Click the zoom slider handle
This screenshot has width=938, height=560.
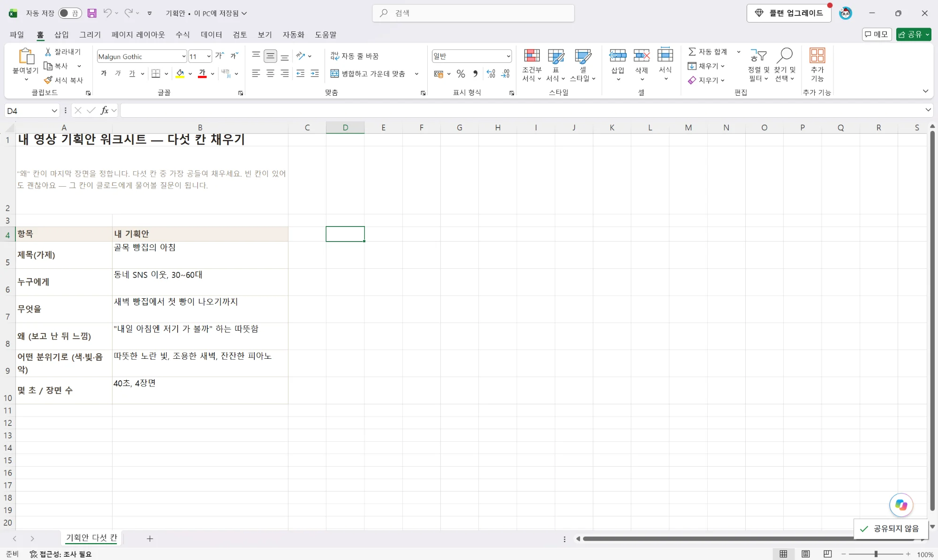[x=876, y=554]
